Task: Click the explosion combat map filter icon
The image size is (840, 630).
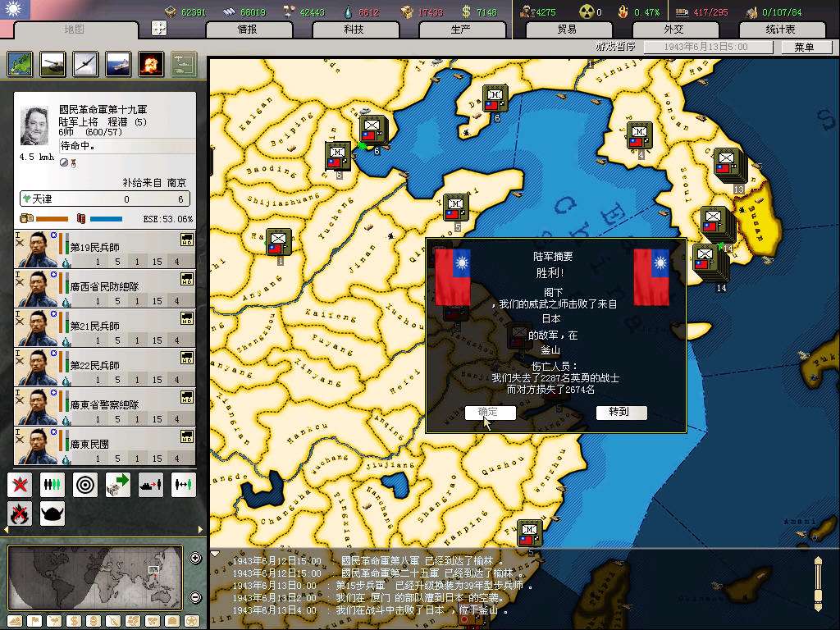Action: (x=151, y=64)
